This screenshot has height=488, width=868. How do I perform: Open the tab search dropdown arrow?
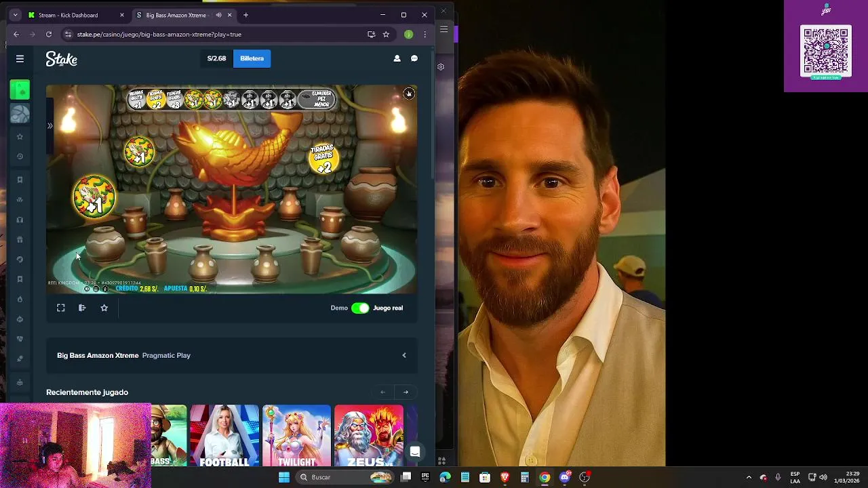pos(15,15)
